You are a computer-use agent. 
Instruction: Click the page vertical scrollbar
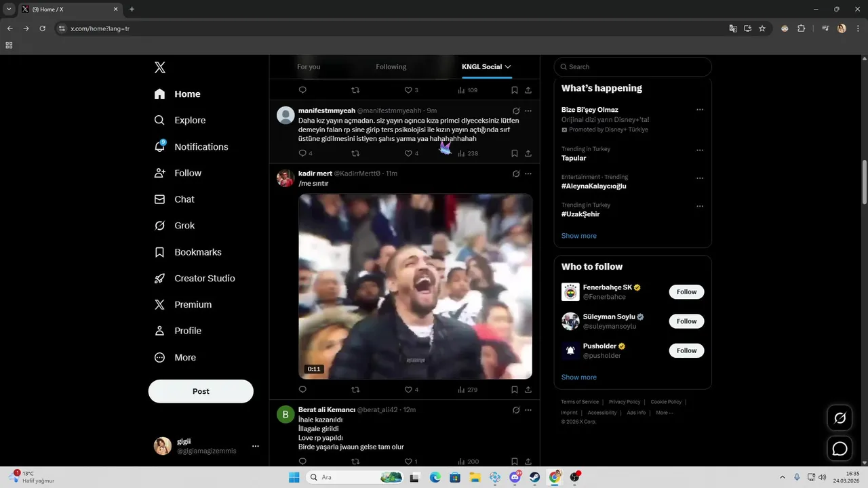[x=864, y=182]
